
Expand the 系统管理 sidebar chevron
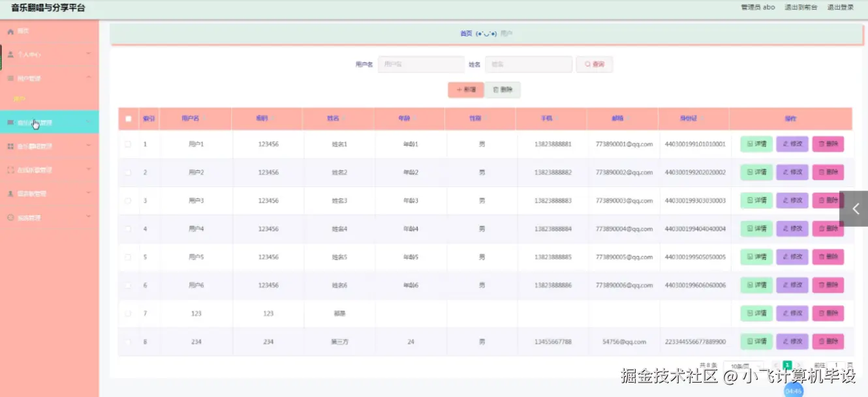pyautogui.click(x=89, y=217)
